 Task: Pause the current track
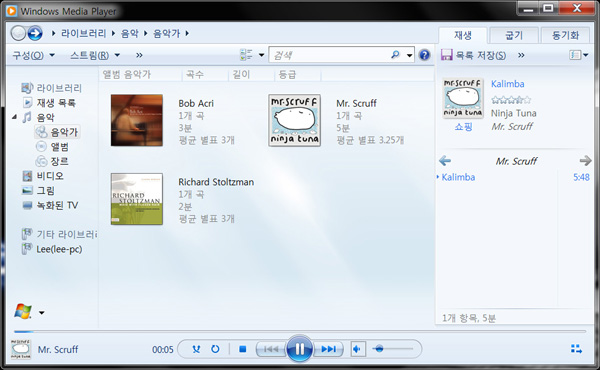300,348
